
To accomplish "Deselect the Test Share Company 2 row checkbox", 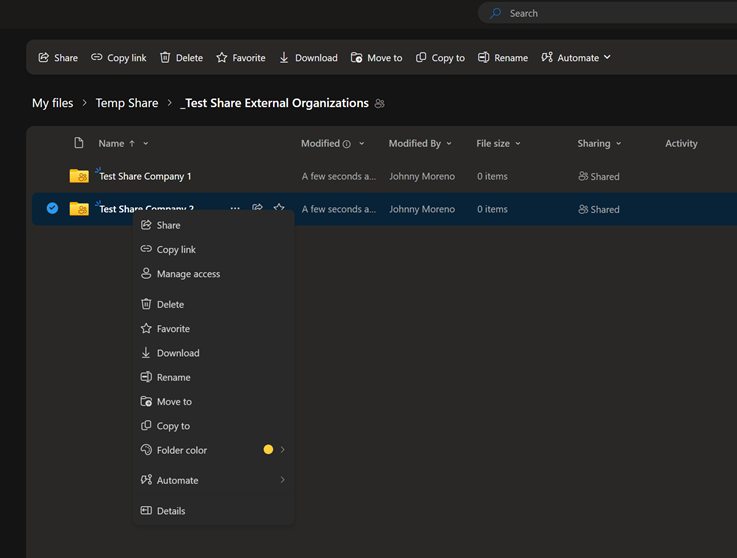I will pyautogui.click(x=52, y=208).
